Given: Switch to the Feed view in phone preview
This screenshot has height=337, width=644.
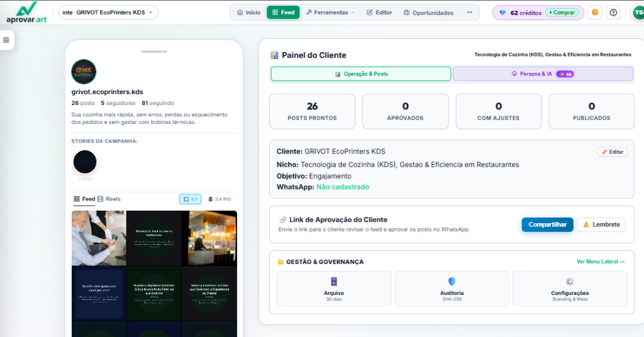Looking at the screenshot, I should click(84, 199).
